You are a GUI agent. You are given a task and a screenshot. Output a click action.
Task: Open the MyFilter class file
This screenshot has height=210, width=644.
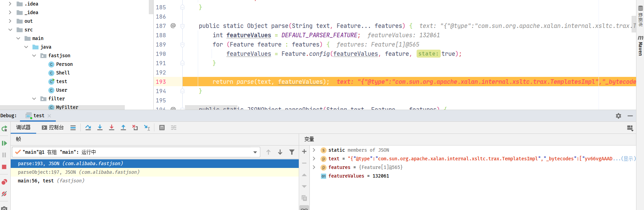coord(63,107)
